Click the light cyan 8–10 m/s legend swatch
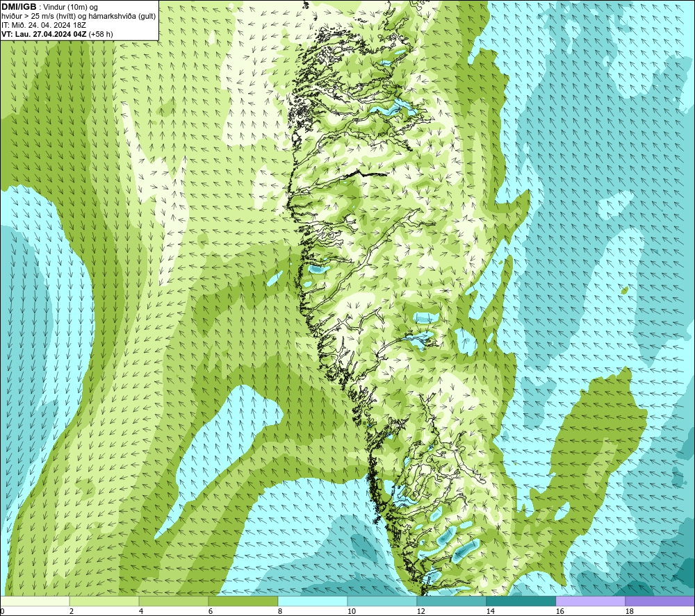The height and width of the screenshot is (616, 695). point(313,601)
